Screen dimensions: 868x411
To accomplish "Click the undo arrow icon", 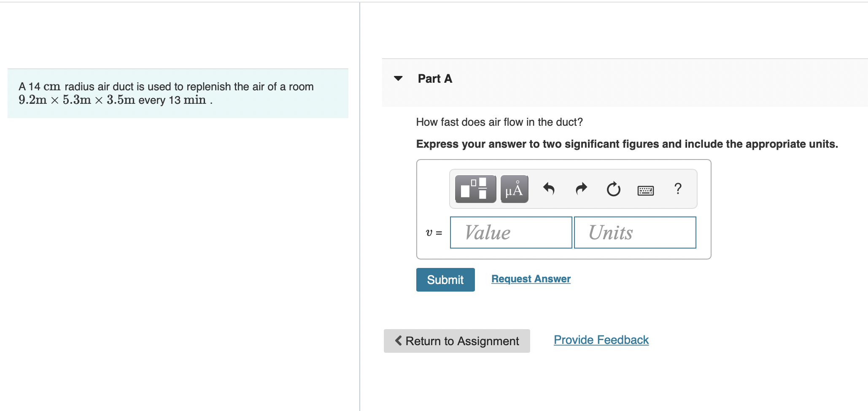I will (548, 189).
